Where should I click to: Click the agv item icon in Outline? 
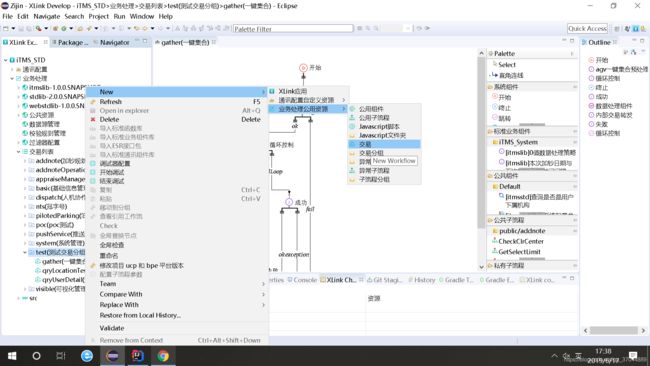point(591,69)
